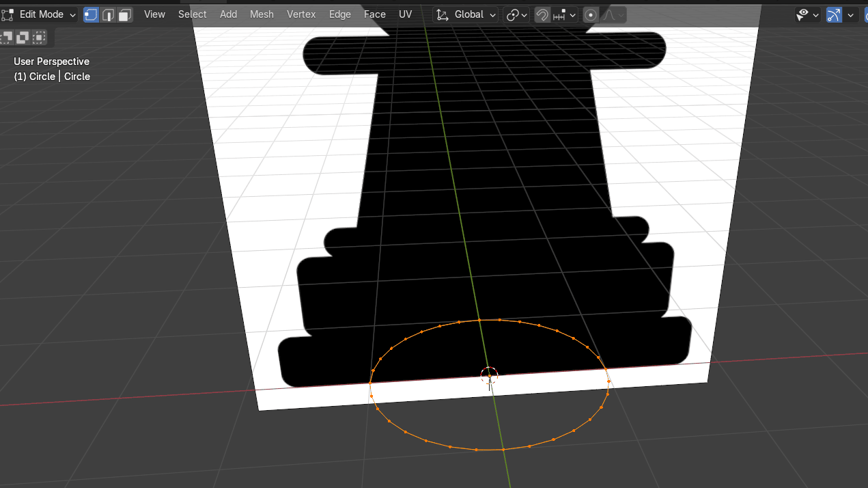Select Vertex selection mode icon
868x488 pixels.
(91, 14)
